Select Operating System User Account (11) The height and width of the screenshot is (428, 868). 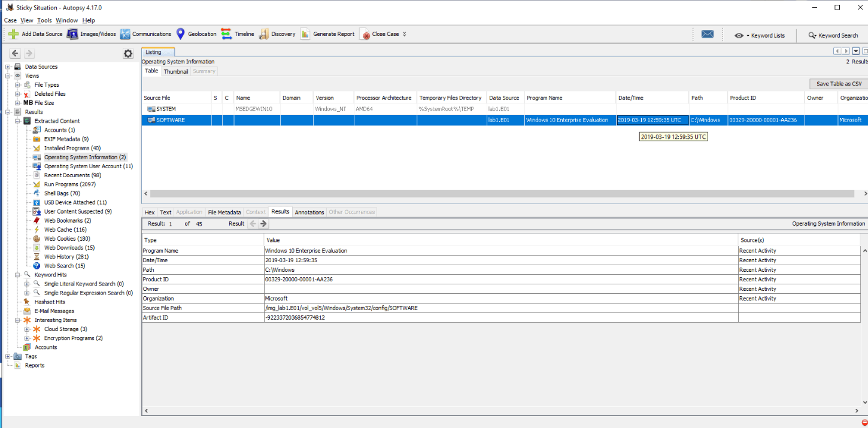pos(89,166)
